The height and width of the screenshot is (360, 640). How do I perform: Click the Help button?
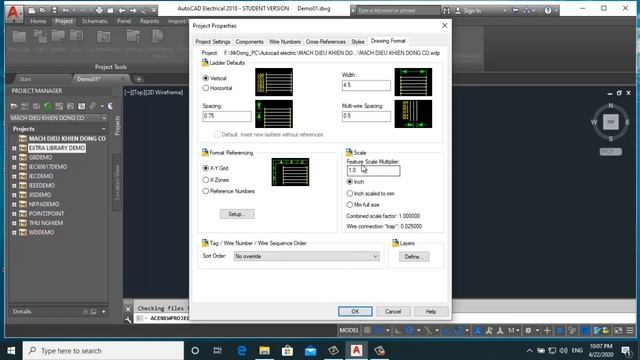(x=431, y=311)
